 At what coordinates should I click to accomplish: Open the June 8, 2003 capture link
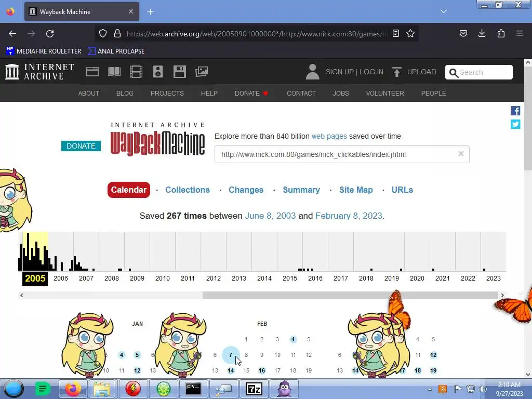point(270,216)
